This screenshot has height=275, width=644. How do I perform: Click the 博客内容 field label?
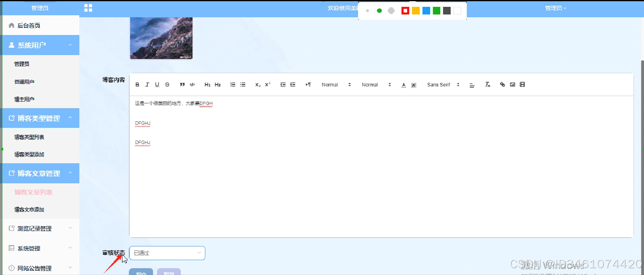click(x=114, y=80)
